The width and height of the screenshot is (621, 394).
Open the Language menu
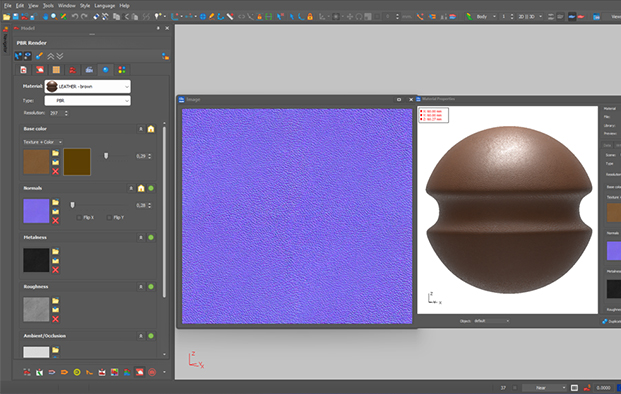[105, 6]
